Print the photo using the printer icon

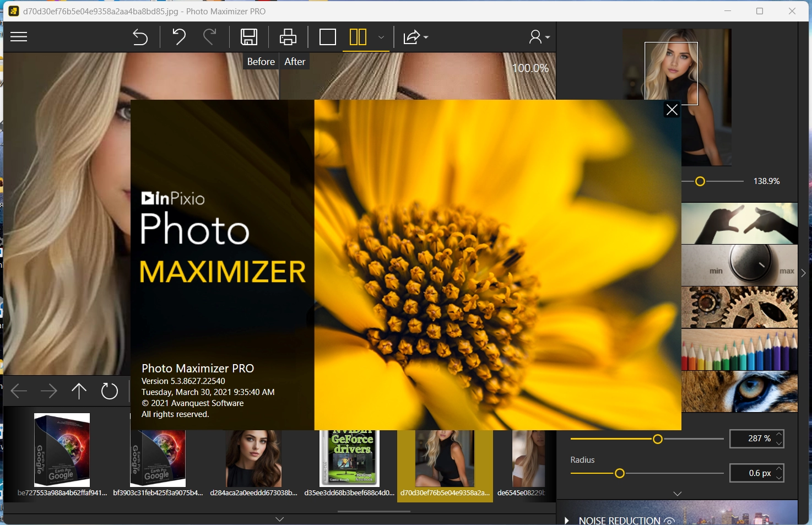click(x=288, y=37)
